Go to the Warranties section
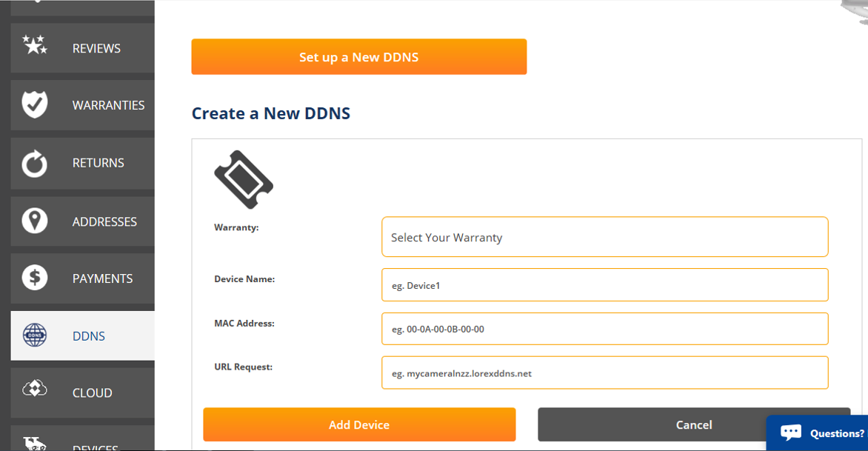The height and width of the screenshot is (451, 868). (108, 105)
